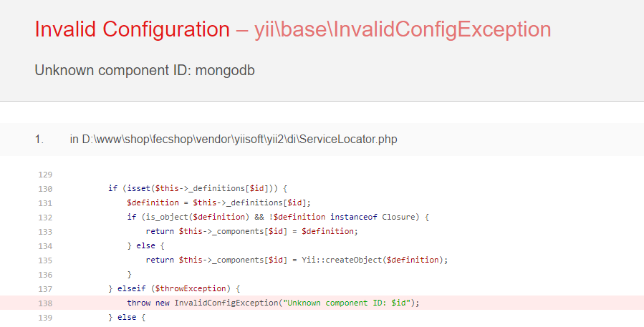The height and width of the screenshot is (327, 644).
Task: Click the Yii::createObject($definition) code line
Action: [x=297, y=260]
